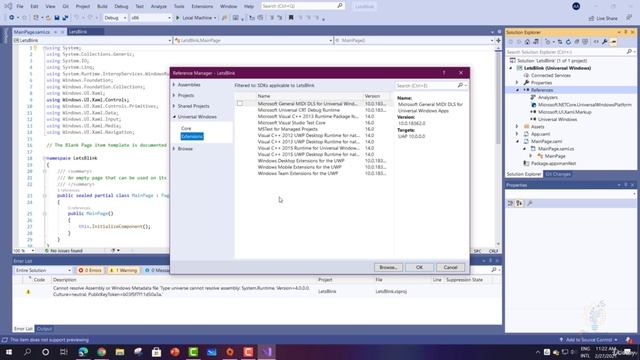The image size is (640, 360).
Task: Open the File menu
Action: (20, 7)
